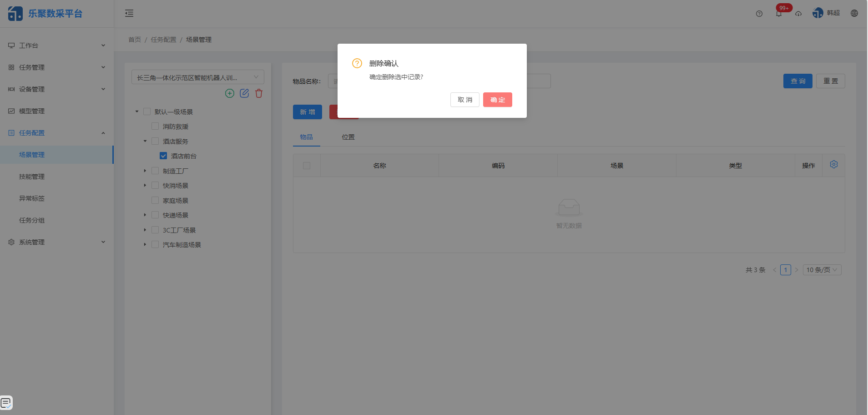
Task: Check the 消防救援 checkbox
Action: pos(155,127)
